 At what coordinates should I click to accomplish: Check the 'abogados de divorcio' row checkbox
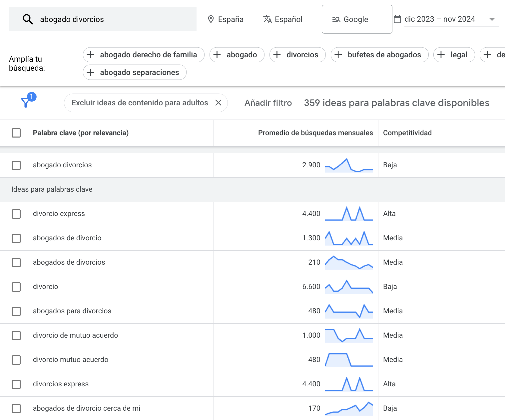tap(16, 238)
